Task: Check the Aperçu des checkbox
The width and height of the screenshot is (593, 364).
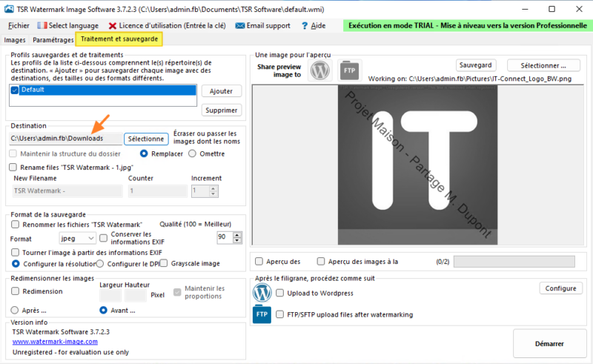Action: 259,261
